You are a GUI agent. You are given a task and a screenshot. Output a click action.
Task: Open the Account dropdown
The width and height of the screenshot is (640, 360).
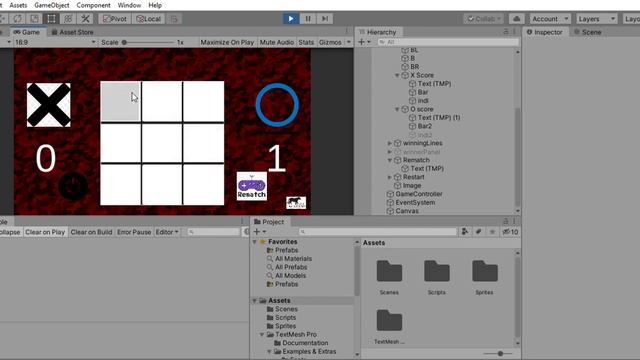(550, 19)
